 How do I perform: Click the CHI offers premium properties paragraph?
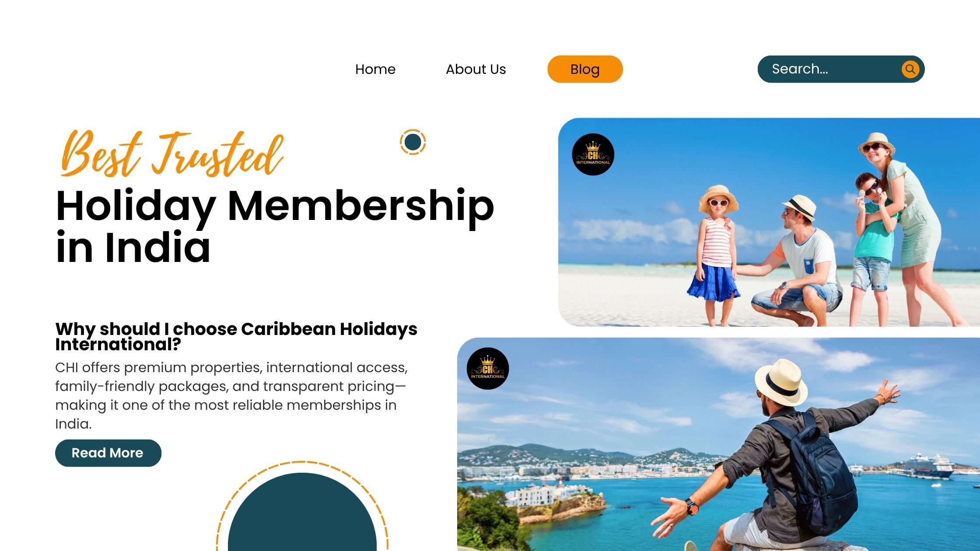(231, 395)
